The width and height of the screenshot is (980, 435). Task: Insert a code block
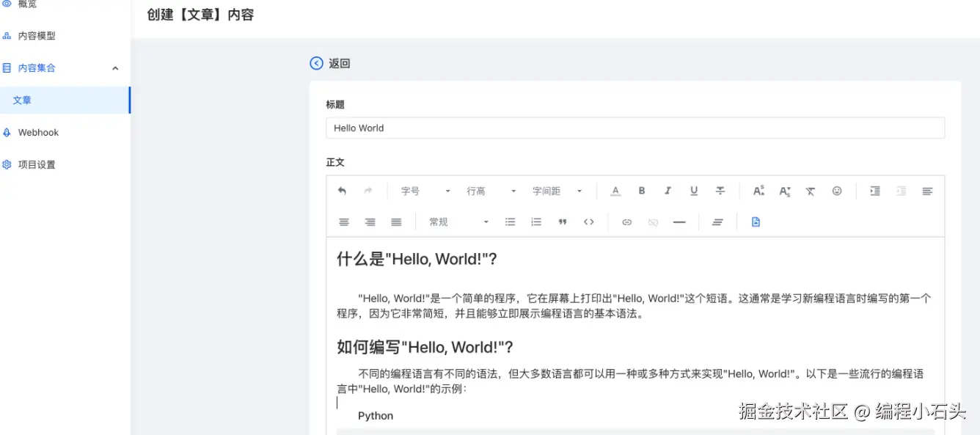[588, 222]
